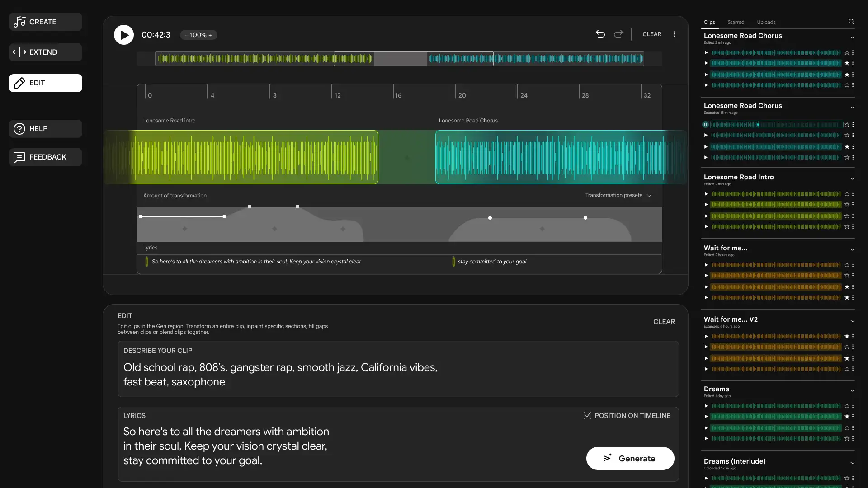
Task: Play the first Dreams (Interlude) clip
Action: pos(706,479)
